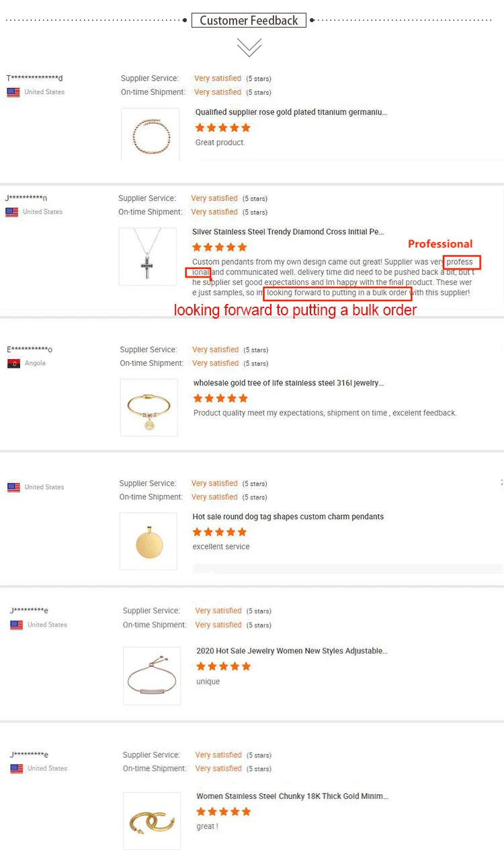
Task: Click the down chevron under Customer Feedback
Action: pos(249,47)
